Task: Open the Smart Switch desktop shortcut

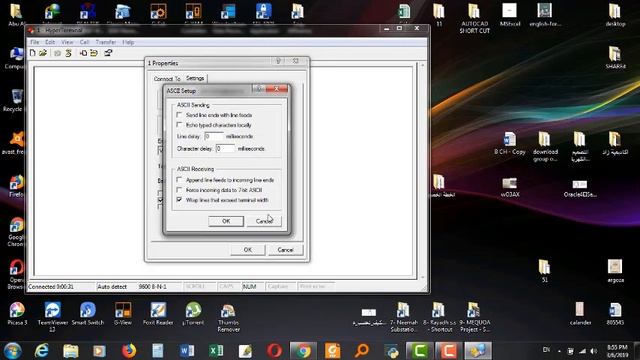Action: click(x=88, y=314)
